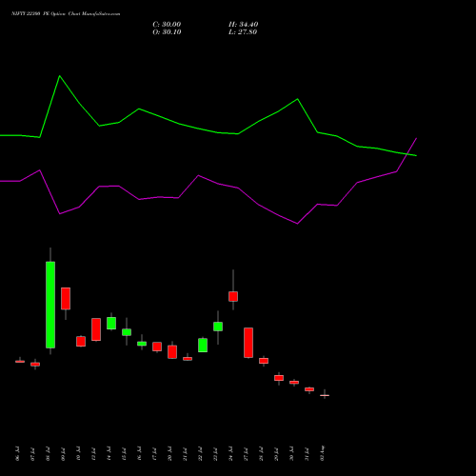Click the open value 'O: 30.10'
The height and width of the screenshot is (476, 476).
coord(167,32)
